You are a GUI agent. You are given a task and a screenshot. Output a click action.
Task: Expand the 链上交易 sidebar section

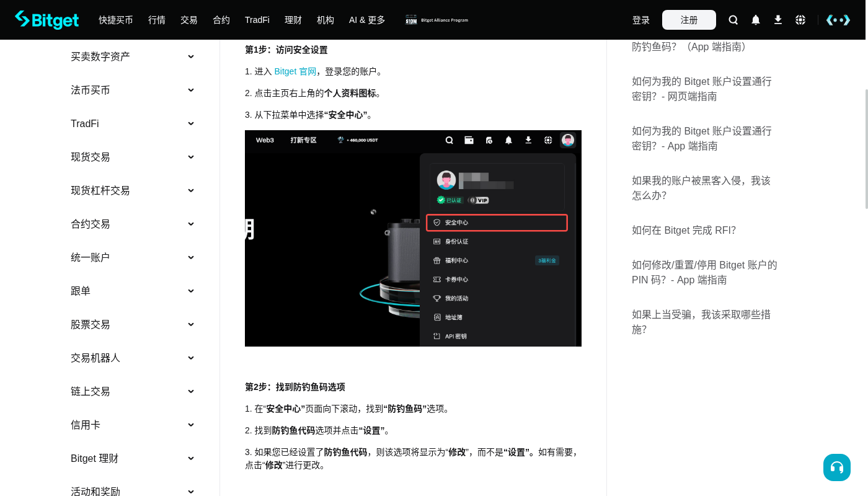pyautogui.click(x=133, y=391)
